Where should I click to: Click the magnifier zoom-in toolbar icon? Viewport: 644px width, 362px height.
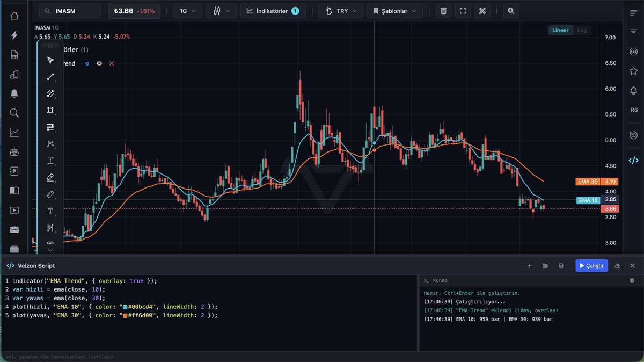511,11
